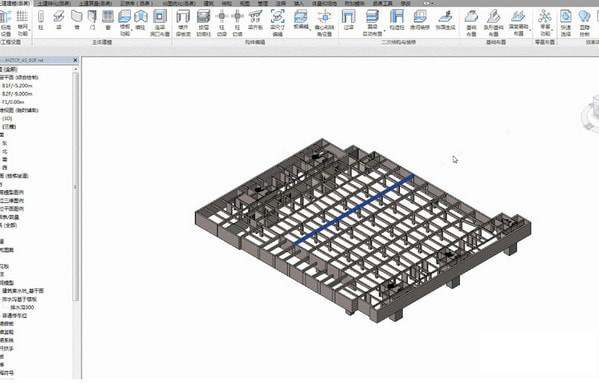Switch to the 建筑 ribbon tab
Screen dimensions: 599x383
coord(209,3)
